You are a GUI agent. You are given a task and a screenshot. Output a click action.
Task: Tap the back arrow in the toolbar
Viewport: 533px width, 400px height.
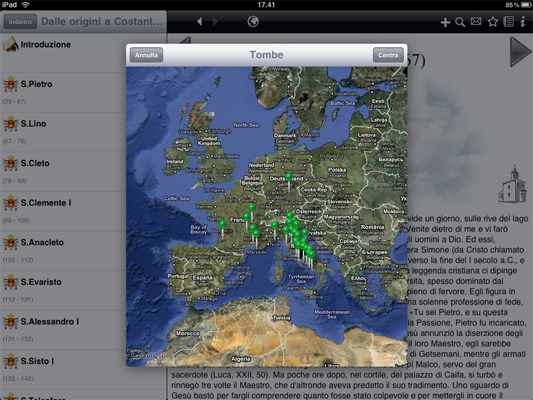tap(200, 22)
